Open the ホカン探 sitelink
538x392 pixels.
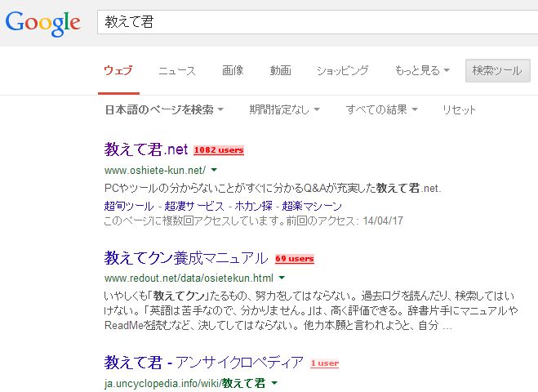tap(254, 206)
